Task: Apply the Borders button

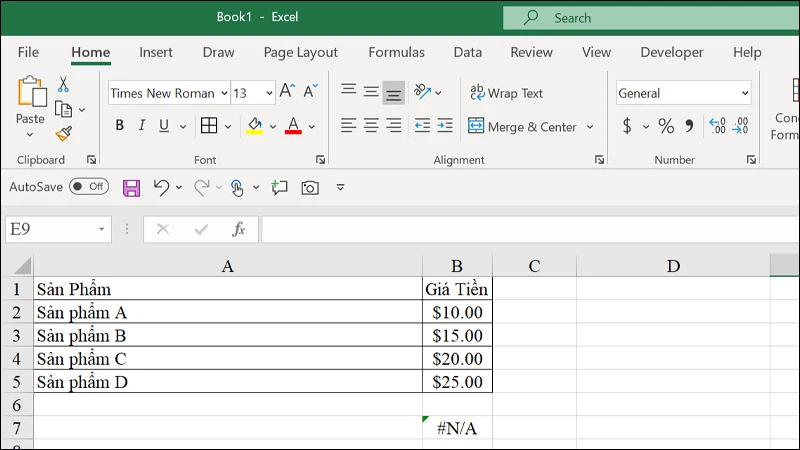Action: 209,125
